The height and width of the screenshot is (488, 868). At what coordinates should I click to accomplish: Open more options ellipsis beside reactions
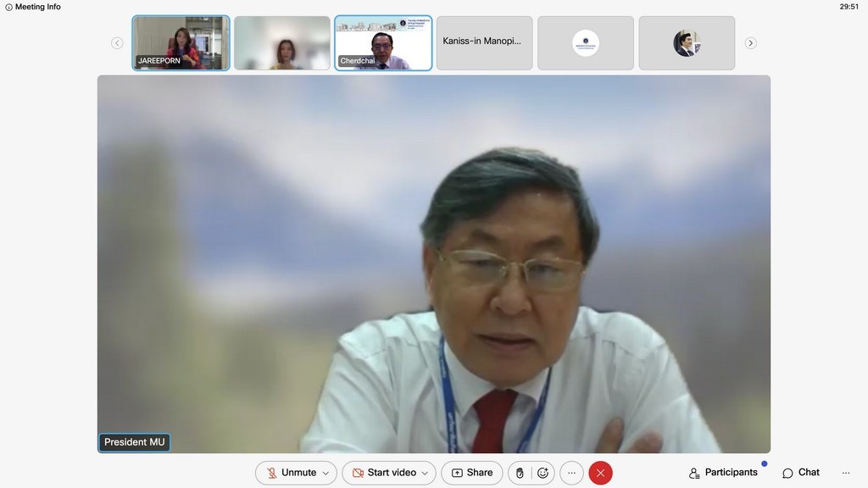click(571, 473)
